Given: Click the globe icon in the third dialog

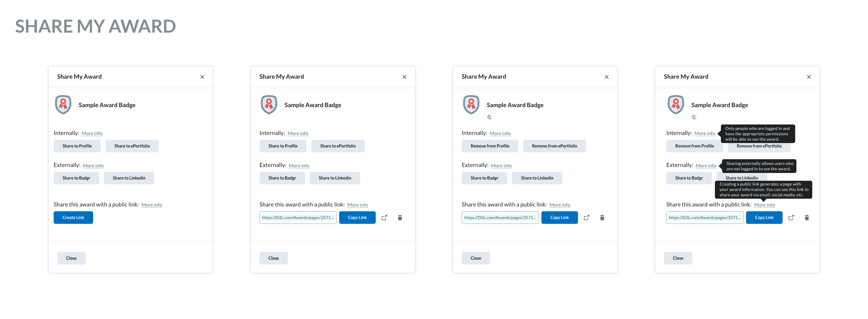Looking at the screenshot, I should tap(489, 117).
